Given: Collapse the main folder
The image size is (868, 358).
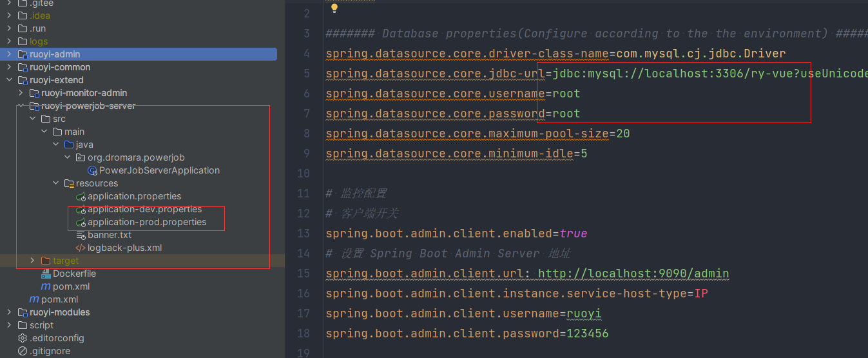Looking at the screenshot, I should (44, 132).
